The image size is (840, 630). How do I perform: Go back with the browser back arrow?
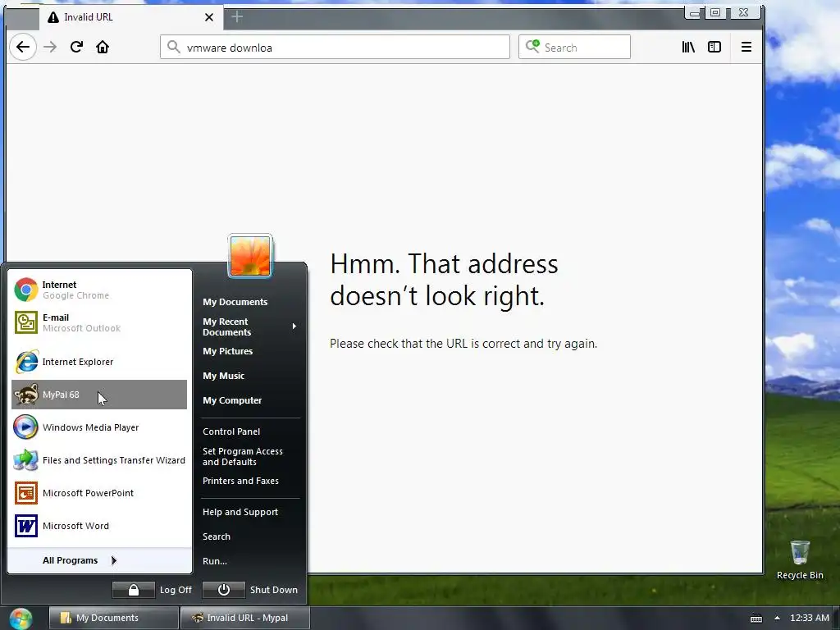tap(22, 47)
